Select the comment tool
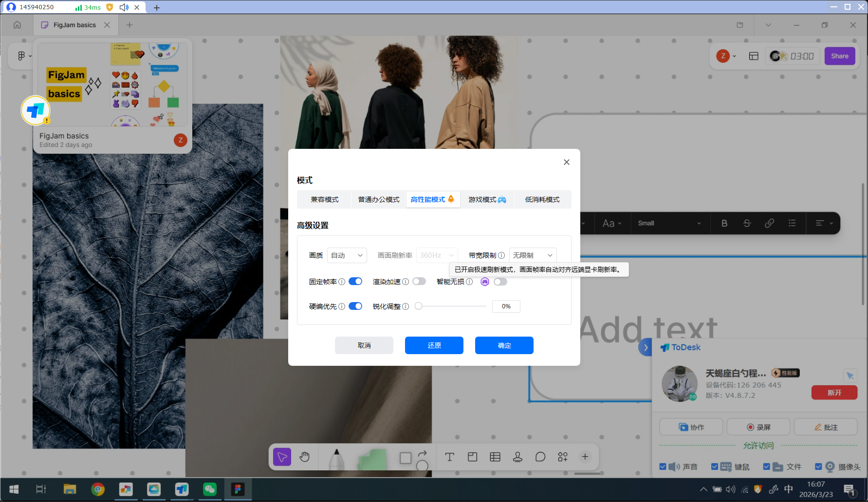 point(540,457)
